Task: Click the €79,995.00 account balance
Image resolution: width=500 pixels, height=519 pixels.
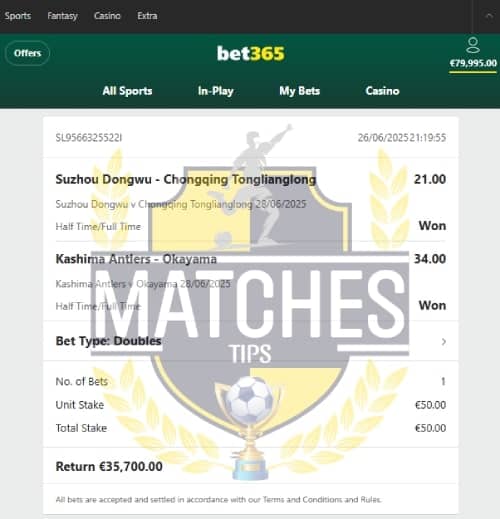Action: [473, 63]
